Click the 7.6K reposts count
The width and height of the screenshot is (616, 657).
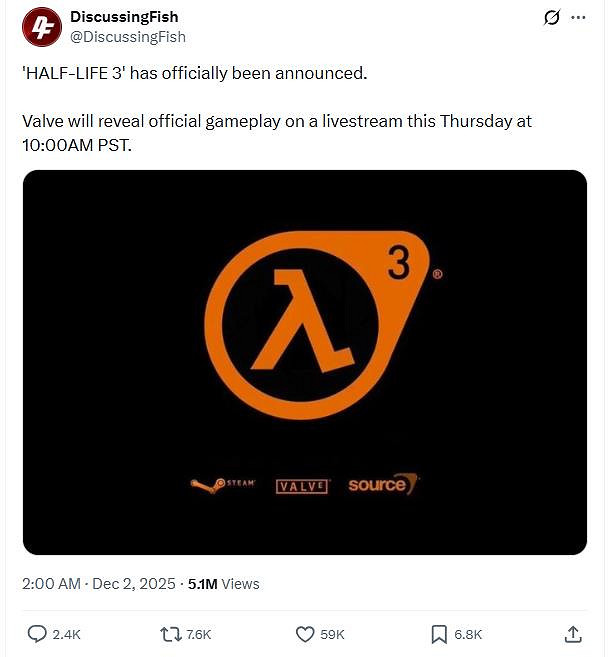[x=199, y=634]
